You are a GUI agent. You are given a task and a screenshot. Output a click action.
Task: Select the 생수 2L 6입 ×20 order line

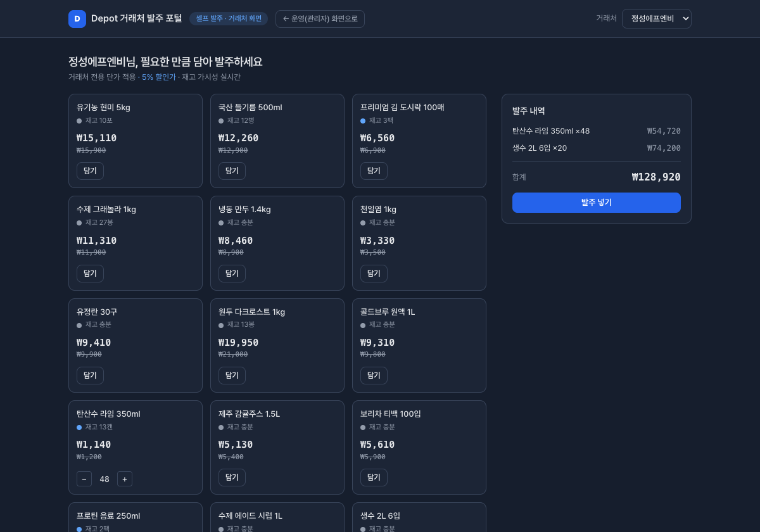(x=597, y=148)
